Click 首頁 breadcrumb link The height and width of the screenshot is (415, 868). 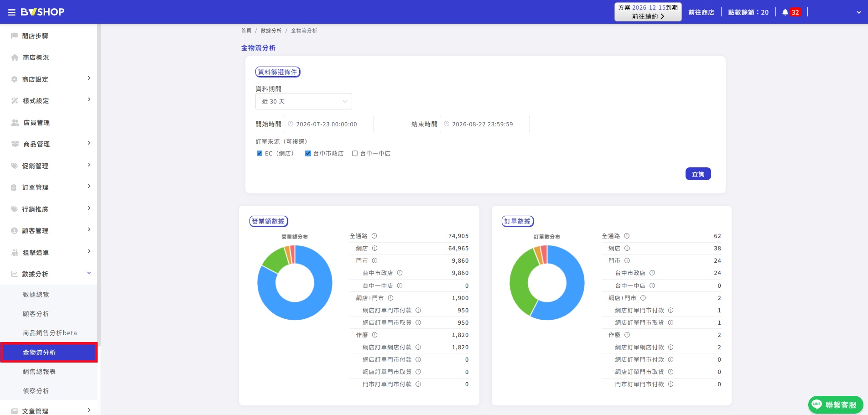point(246,31)
